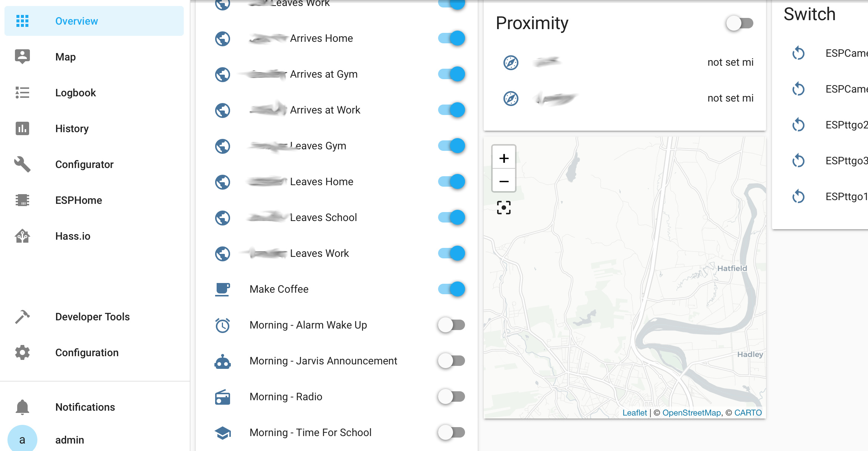Click the Logbook list icon
The width and height of the screenshot is (868, 451).
[x=23, y=93]
